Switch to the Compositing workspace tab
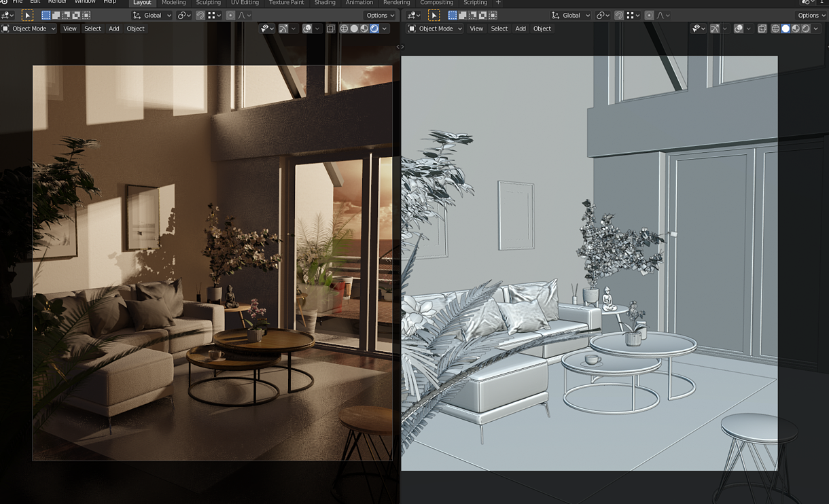Image resolution: width=829 pixels, height=504 pixels. [x=436, y=3]
